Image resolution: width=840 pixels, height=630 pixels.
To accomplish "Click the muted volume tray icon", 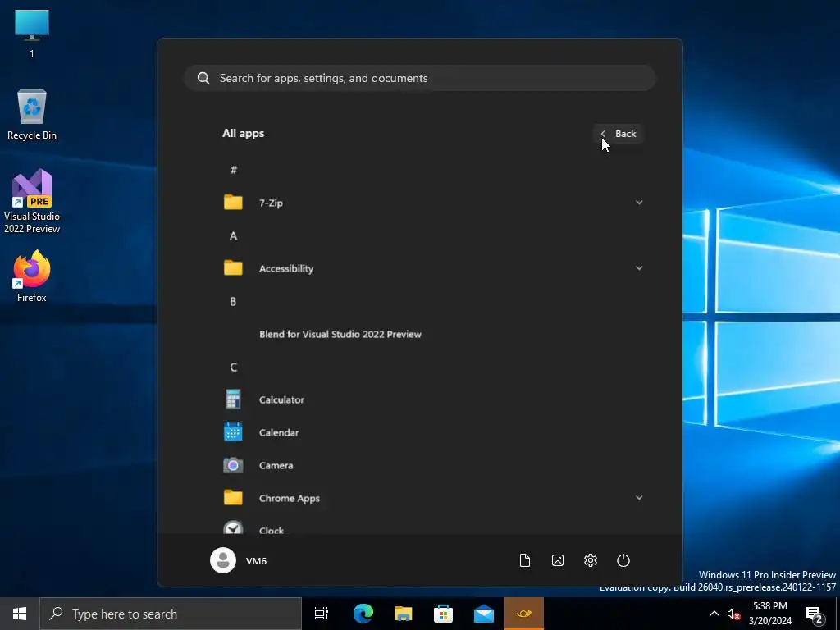I will pyautogui.click(x=733, y=614).
